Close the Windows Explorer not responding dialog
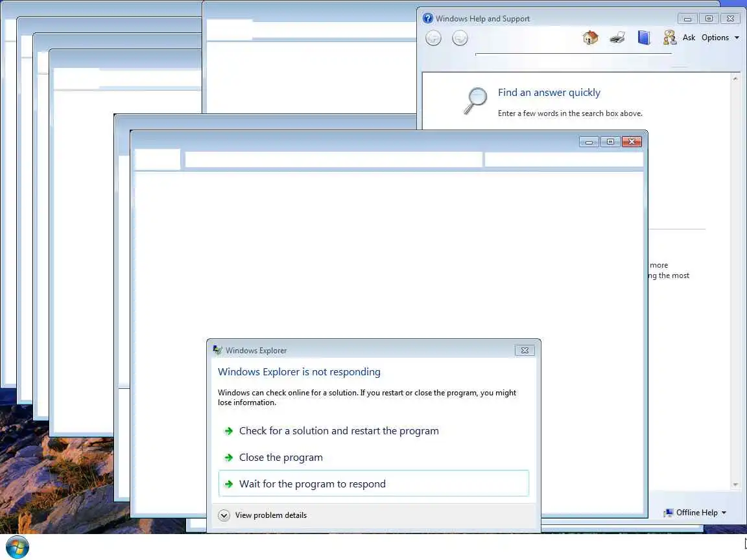747x560 pixels. [x=525, y=351]
